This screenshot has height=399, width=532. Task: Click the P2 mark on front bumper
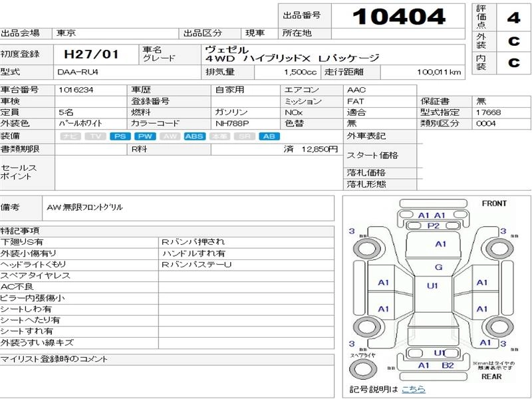click(x=434, y=226)
